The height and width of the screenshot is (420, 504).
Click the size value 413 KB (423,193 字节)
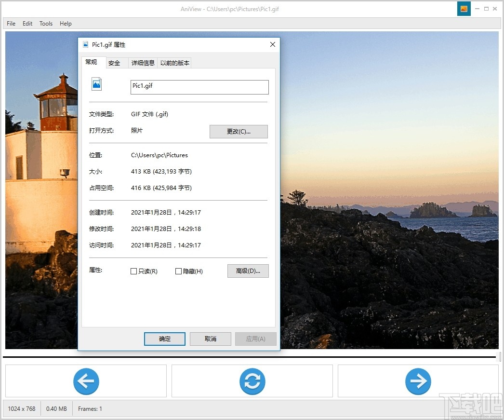161,171
